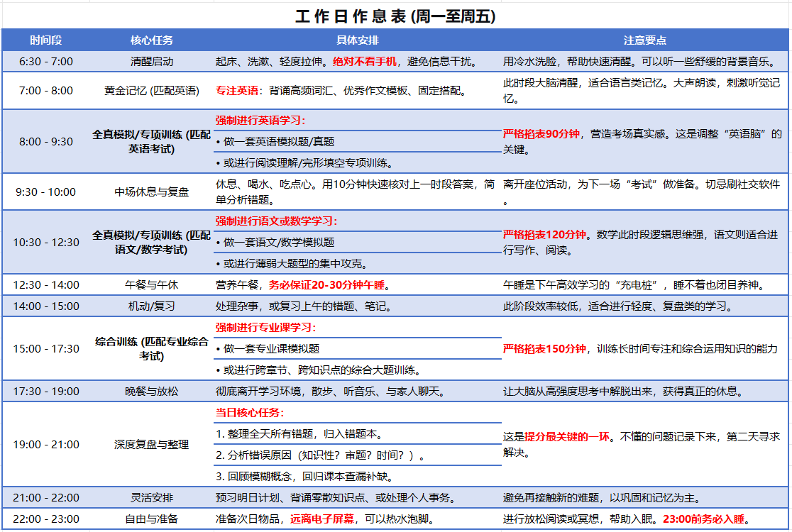Click the '晚餐与放松' task cell

pos(152,392)
